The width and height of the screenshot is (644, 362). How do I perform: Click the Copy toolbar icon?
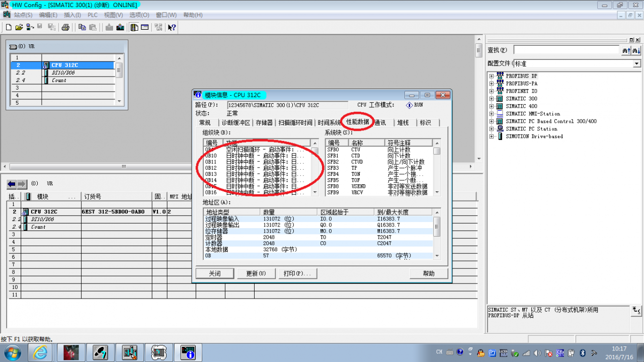tap(82, 27)
